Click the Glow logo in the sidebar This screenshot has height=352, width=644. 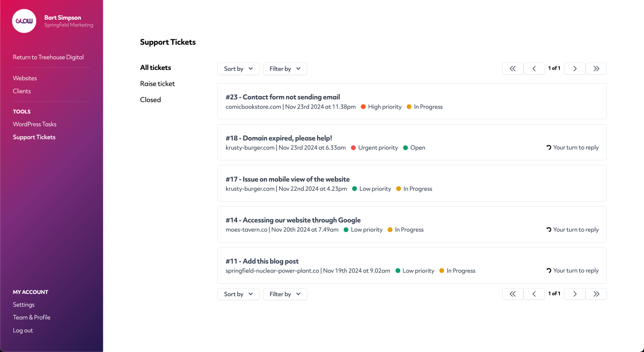pos(24,21)
